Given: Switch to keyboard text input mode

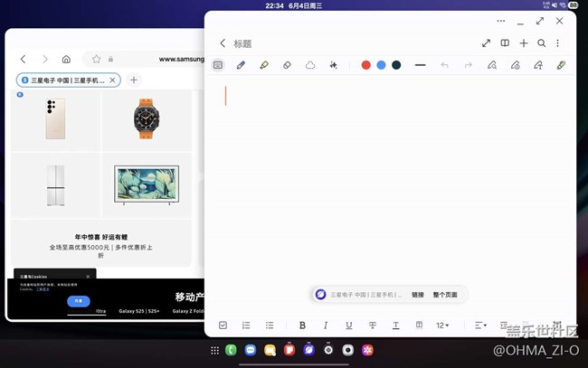Looking at the screenshot, I should click(218, 65).
